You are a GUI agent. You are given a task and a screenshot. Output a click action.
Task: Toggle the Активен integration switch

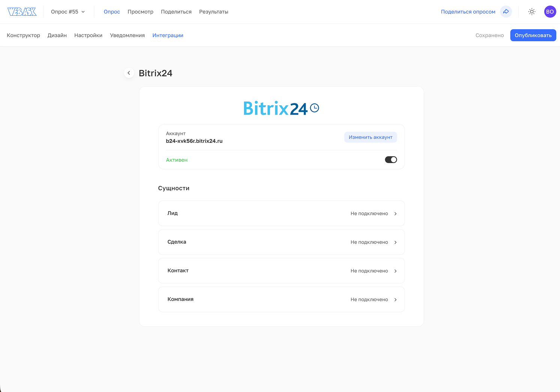click(x=391, y=160)
